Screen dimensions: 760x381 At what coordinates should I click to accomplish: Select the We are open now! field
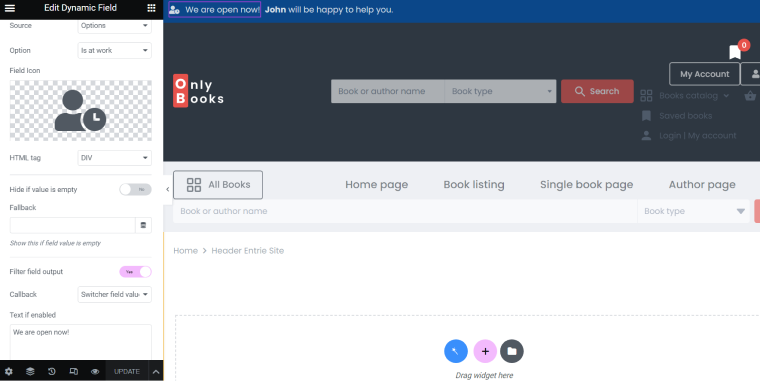(x=215, y=10)
